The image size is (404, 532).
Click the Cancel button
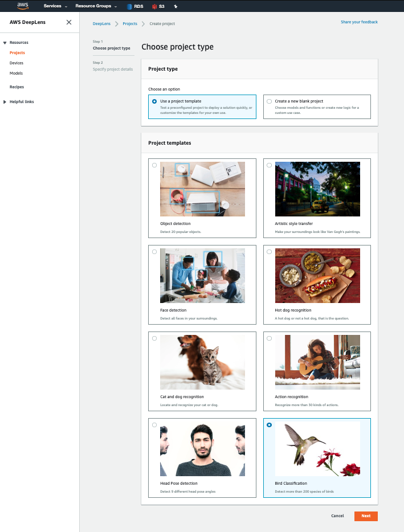tap(337, 516)
